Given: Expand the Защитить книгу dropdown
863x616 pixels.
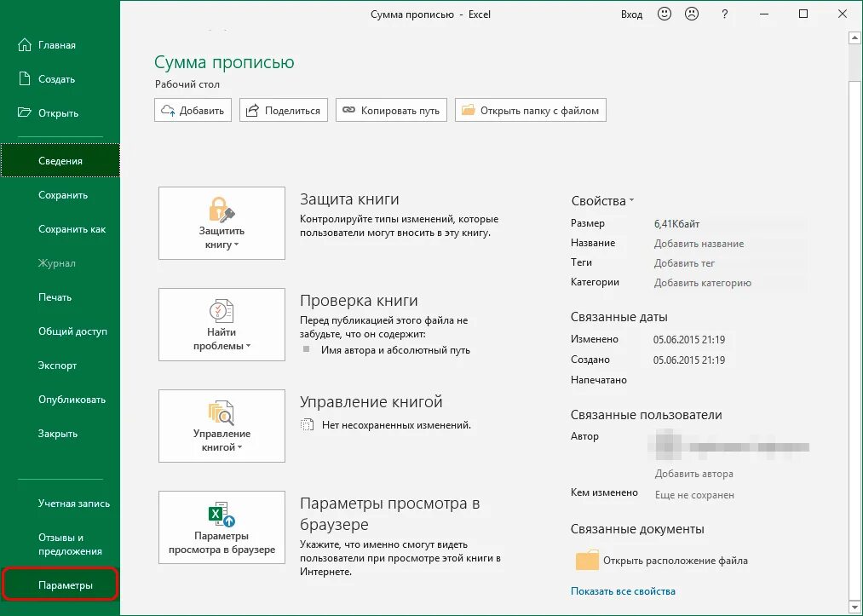Looking at the screenshot, I should (222, 223).
